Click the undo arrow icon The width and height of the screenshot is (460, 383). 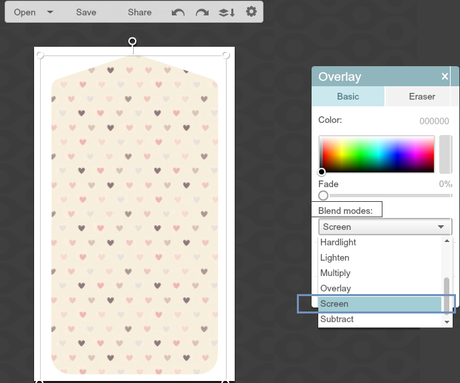178,12
